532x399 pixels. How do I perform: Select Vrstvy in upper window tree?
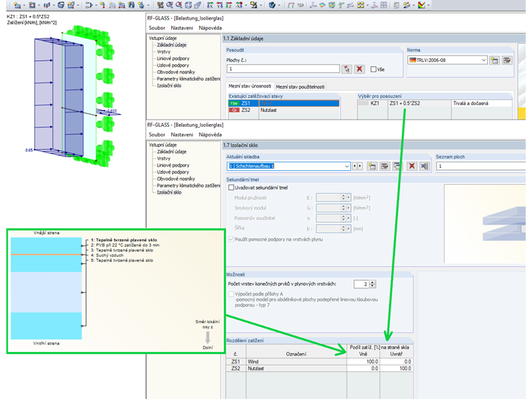click(164, 52)
